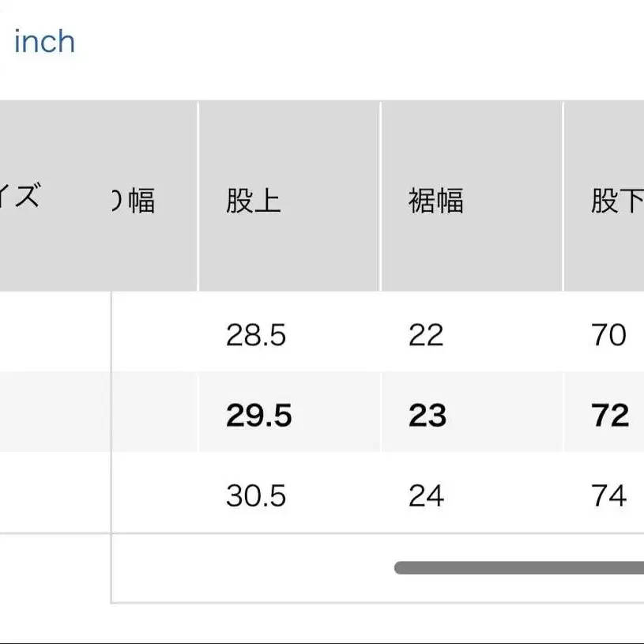Select the 24 hem width cell
This screenshot has width=644, height=644.
(427, 496)
